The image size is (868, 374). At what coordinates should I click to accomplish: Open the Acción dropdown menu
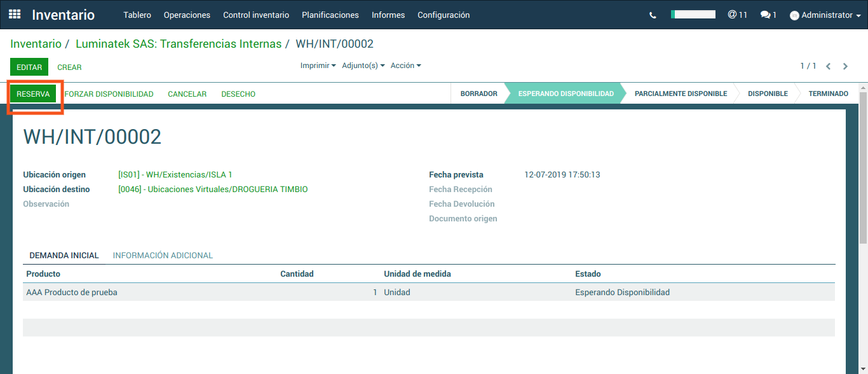pos(405,66)
